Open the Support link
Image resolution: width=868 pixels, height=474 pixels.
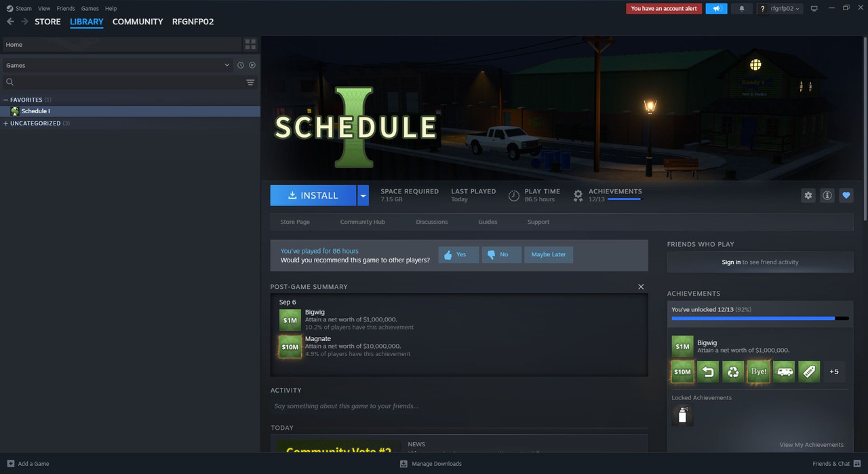538,222
